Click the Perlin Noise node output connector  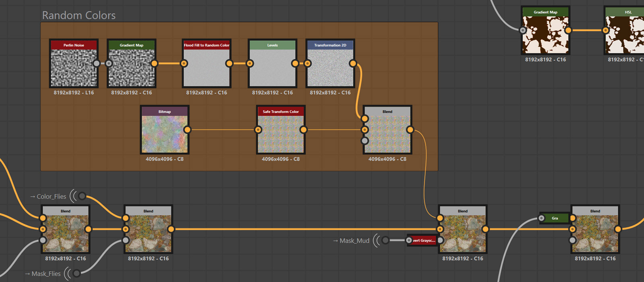click(97, 63)
